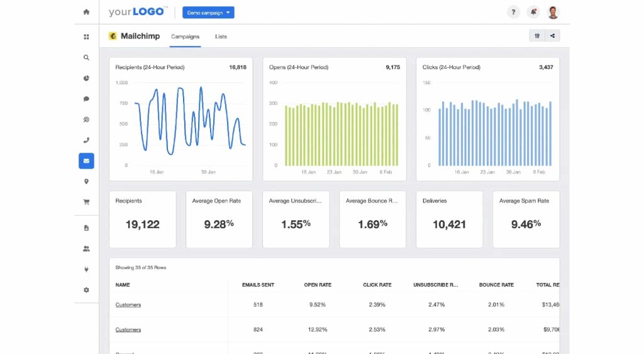Click the 824 emails sent cell
Screen dimensions: 644x354
point(258,329)
